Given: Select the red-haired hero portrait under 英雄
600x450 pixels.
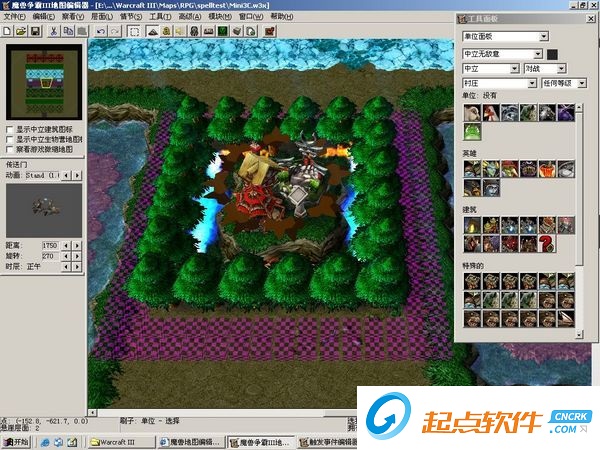Looking at the screenshot, I should [x=509, y=169].
